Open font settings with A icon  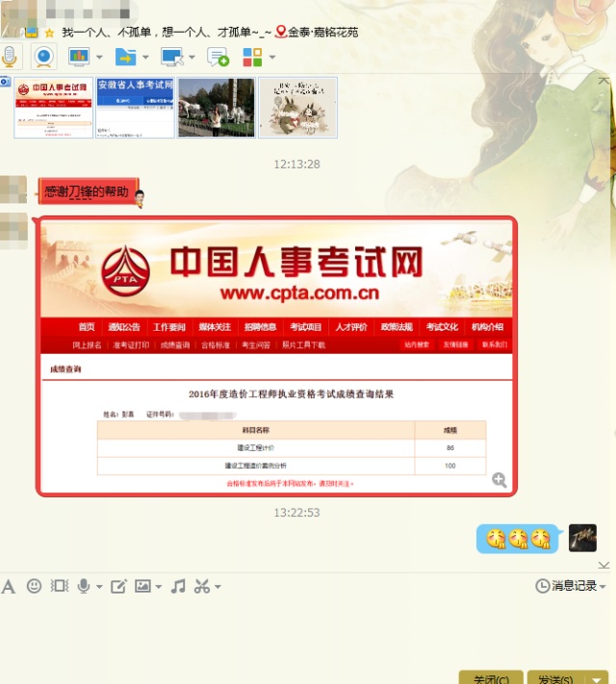coord(9,587)
